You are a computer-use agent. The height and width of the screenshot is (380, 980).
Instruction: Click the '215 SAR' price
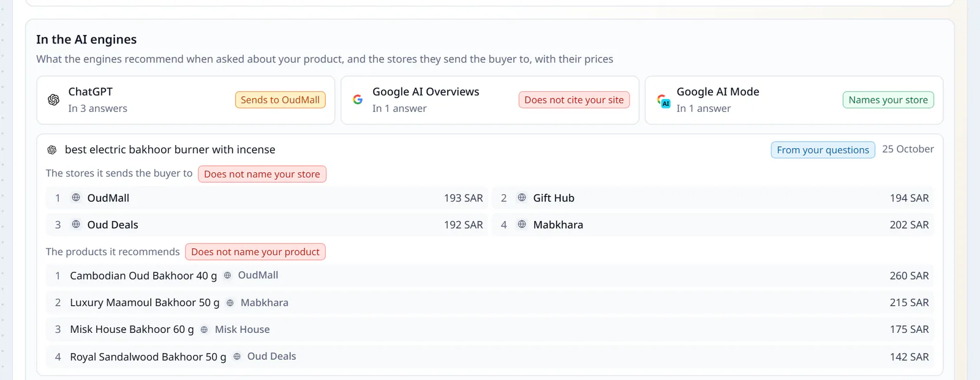tap(910, 303)
